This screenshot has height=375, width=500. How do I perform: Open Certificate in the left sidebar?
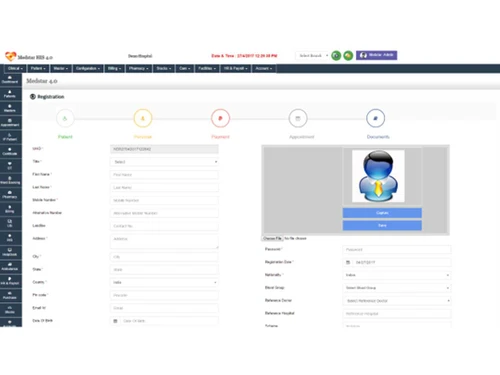10,152
